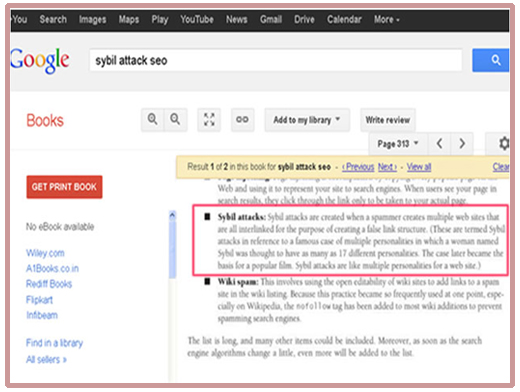Go to the next page arrow
The width and height of the screenshot is (520, 392).
462,144
